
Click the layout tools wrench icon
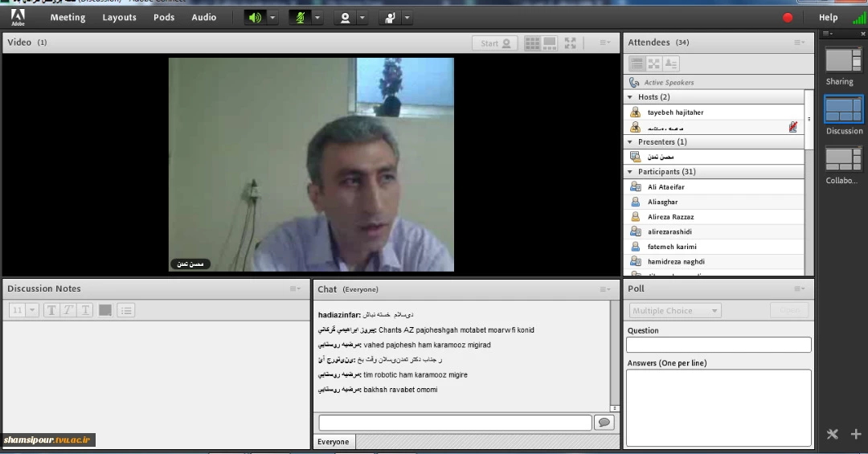[832, 434]
